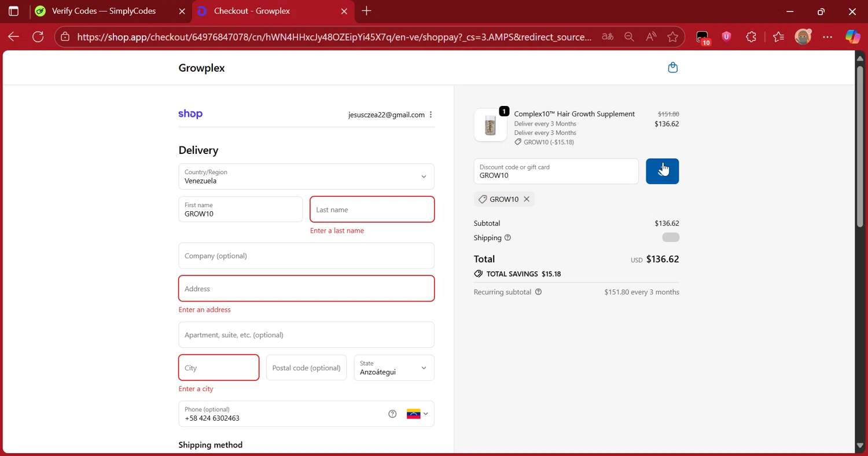Viewport: 868px width, 456px height.
Task: Click the "Enter a city" error text
Action: coord(196,389)
